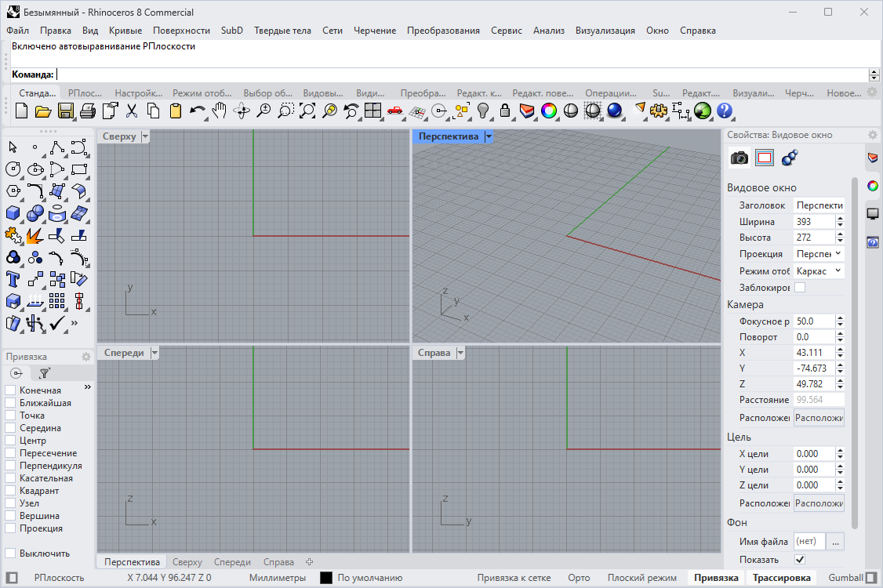Click the padlock Lock objects icon
Image resolution: width=883 pixels, height=588 pixels.
[x=505, y=111]
